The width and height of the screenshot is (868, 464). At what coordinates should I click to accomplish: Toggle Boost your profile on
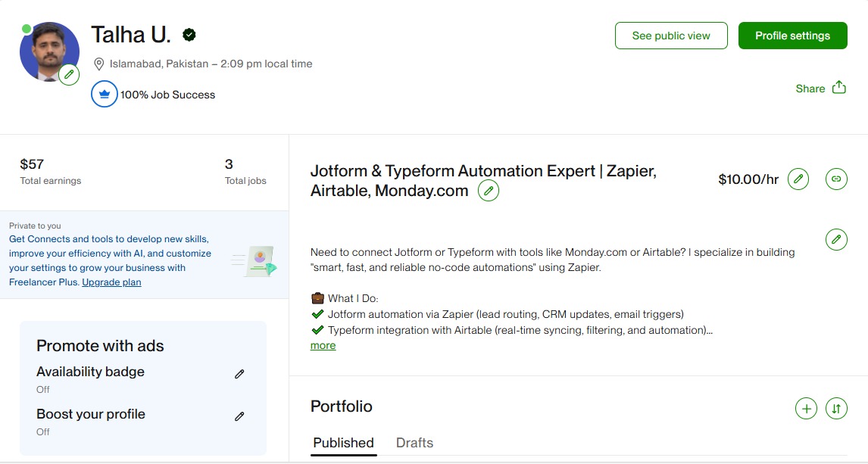[91, 414]
